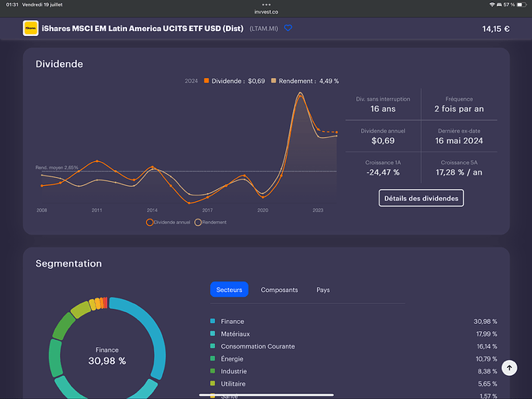Switch to the Secteurs tab
Screen dimensions: 532x399
coord(229,290)
